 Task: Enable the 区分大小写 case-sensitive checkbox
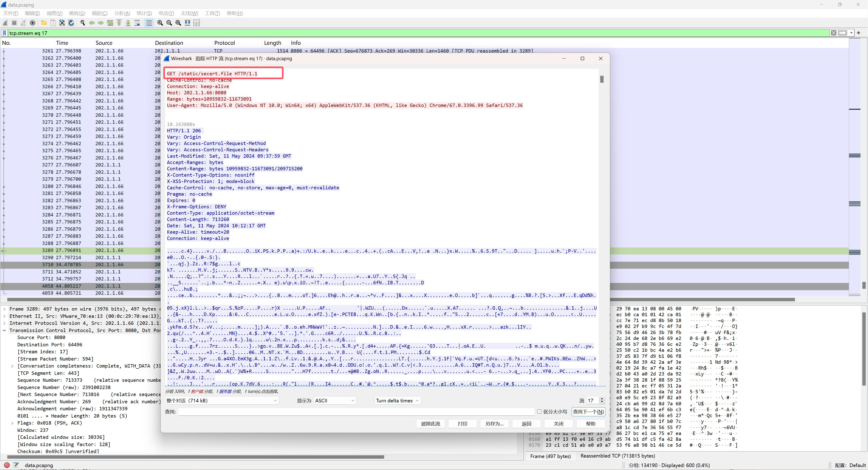pyautogui.click(x=539, y=412)
